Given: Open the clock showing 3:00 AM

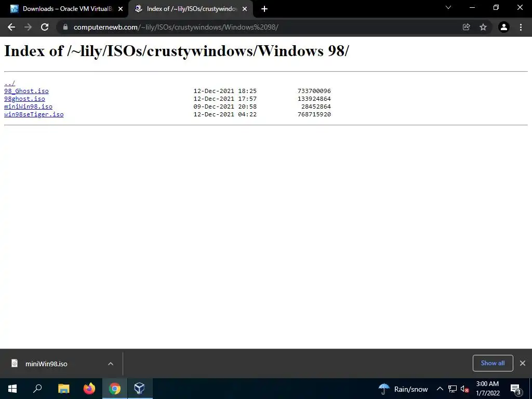Looking at the screenshot, I should pyautogui.click(x=487, y=389).
